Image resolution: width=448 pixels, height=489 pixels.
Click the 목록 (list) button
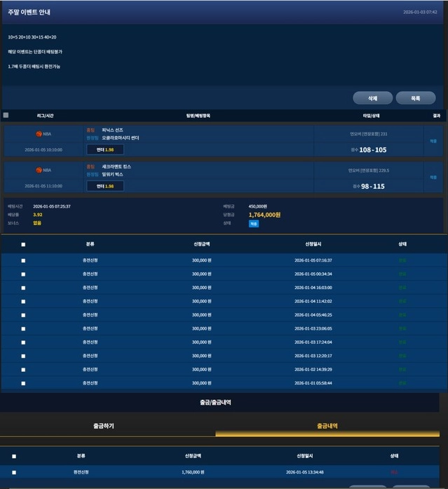[415, 98]
